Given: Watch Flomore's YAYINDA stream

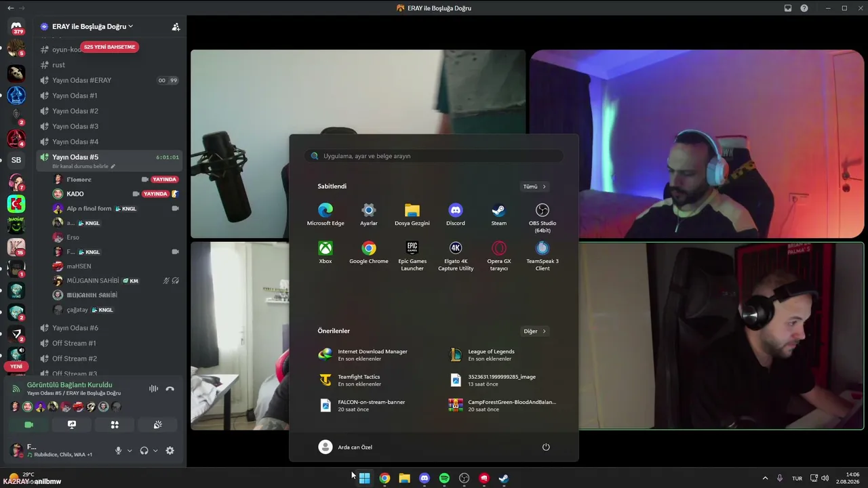Looking at the screenshot, I should pos(164,180).
